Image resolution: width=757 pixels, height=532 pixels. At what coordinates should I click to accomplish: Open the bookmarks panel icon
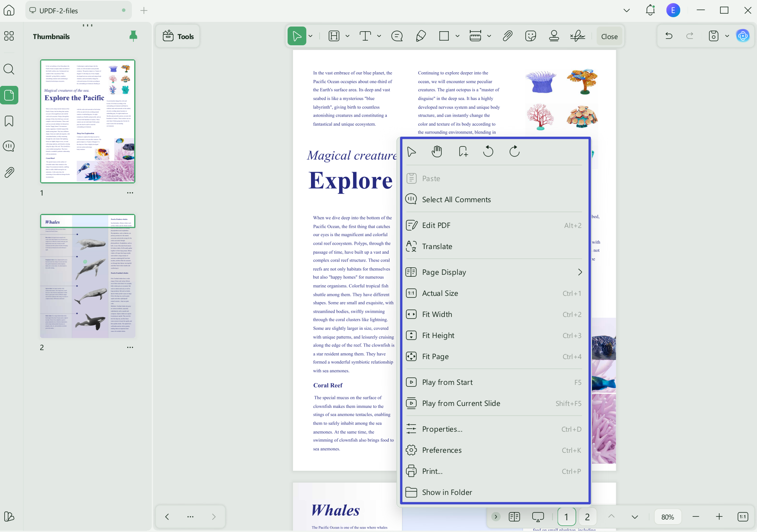9,121
